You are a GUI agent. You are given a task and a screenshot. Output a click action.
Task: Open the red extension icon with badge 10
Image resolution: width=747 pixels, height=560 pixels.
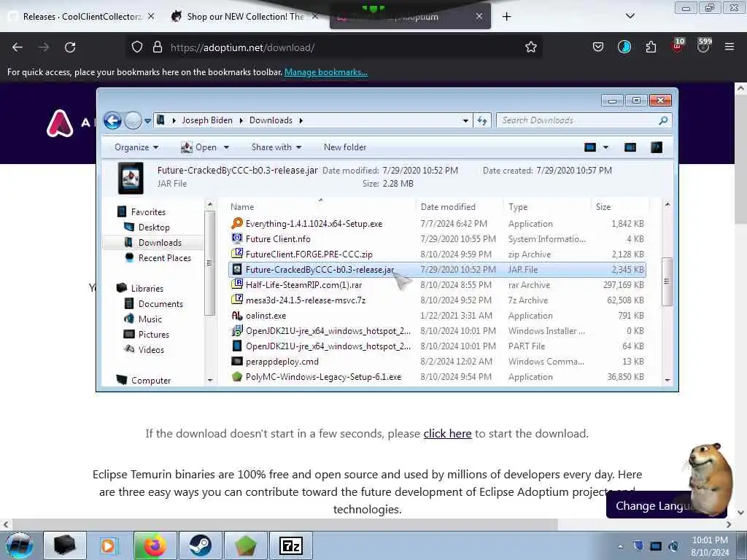tap(678, 45)
